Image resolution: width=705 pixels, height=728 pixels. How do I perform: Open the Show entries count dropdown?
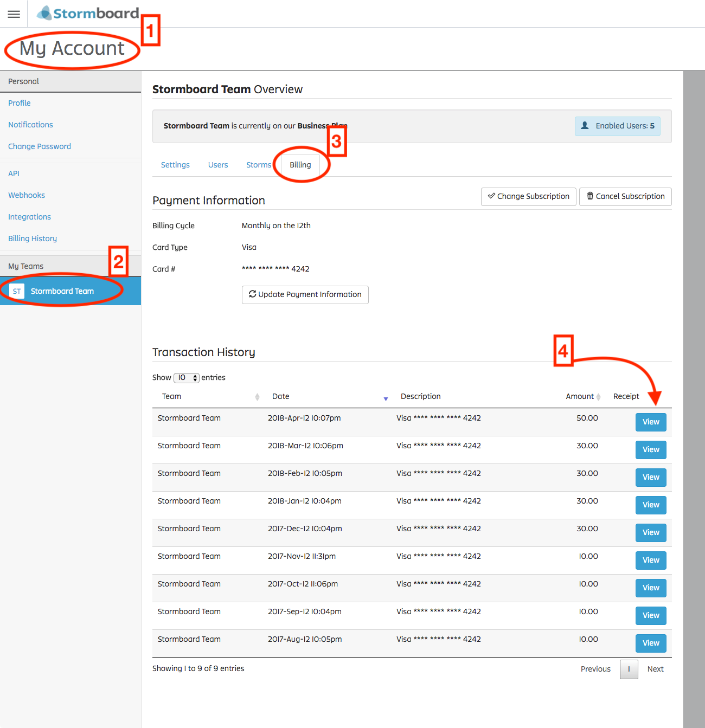[187, 378]
